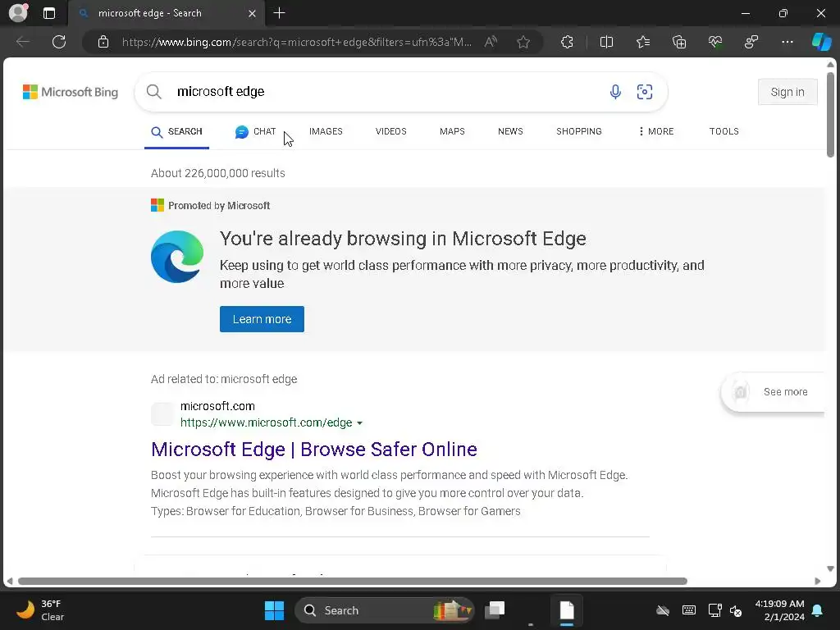Select the SEARCH tab
The image size is (840, 630).
pyautogui.click(x=177, y=132)
